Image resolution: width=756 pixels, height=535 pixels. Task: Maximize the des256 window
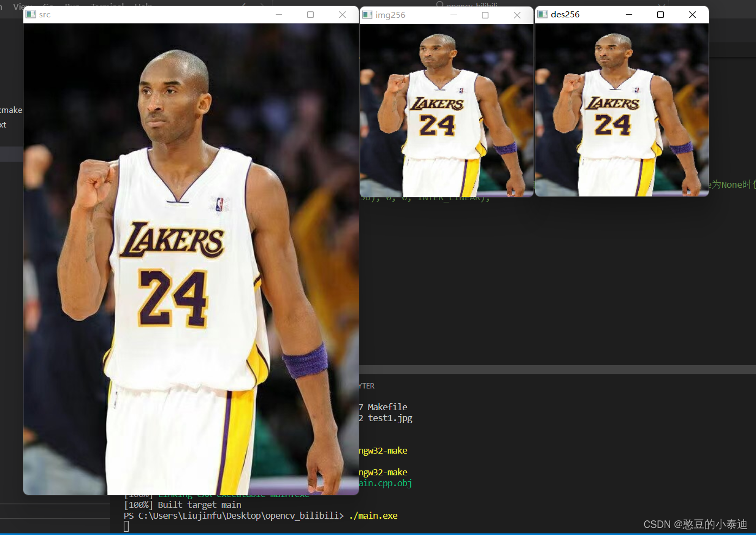[x=660, y=15]
